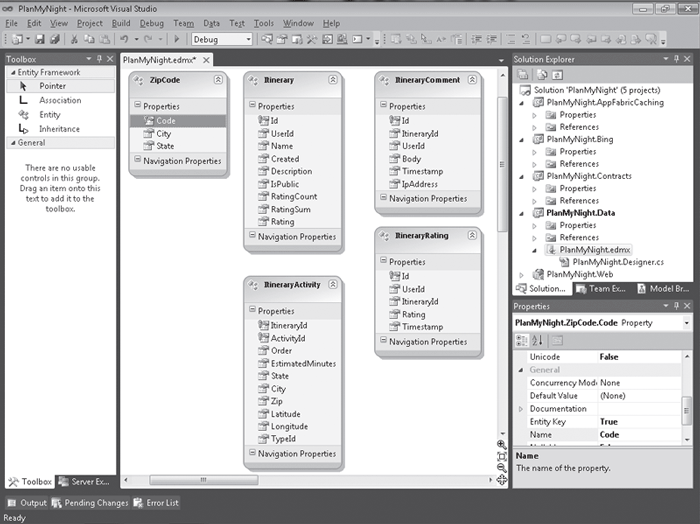Click the Cut toolbar icon
The height and width of the screenshot is (524, 700).
74,39
